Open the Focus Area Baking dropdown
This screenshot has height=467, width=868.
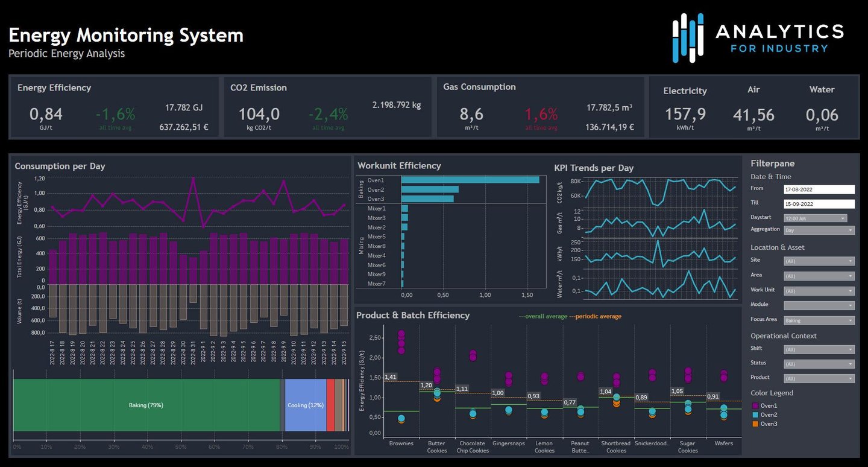[819, 320]
